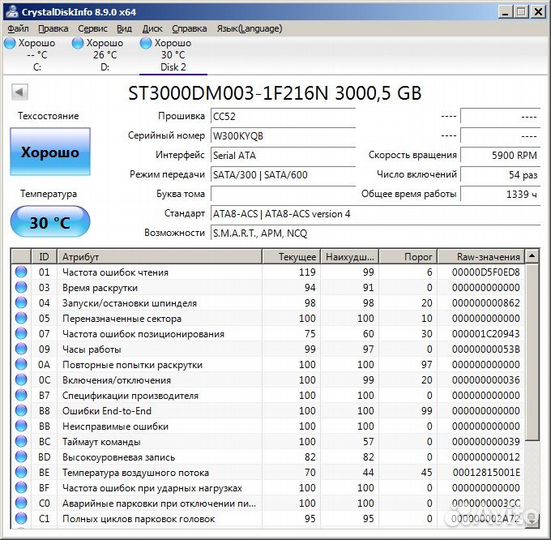
Task: Open the Справка menu
Action: (x=189, y=28)
